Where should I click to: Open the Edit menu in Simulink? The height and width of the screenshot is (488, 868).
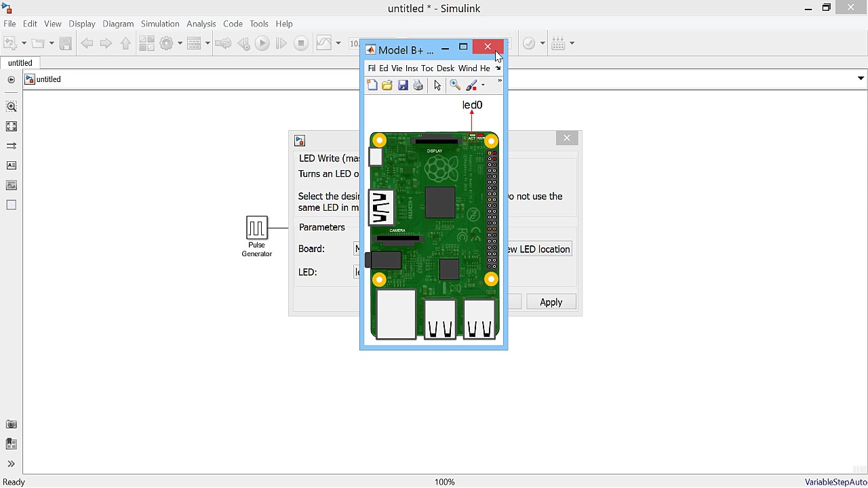(30, 24)
